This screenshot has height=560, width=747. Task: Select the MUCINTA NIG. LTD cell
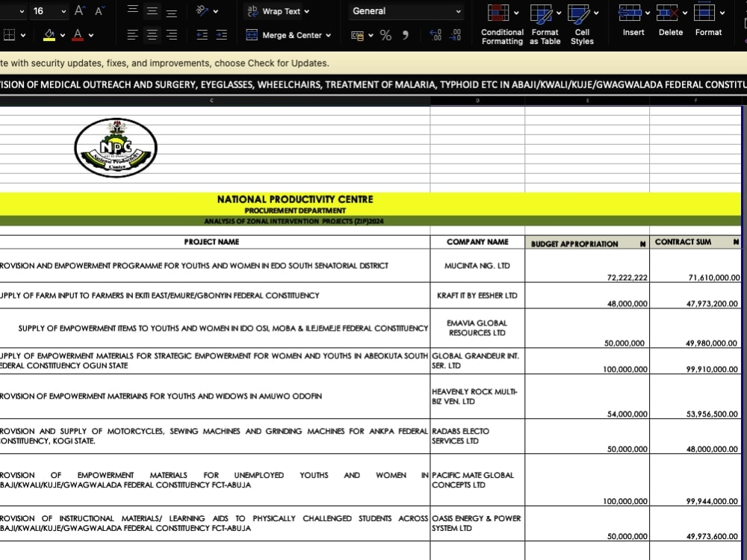(477, 266)
